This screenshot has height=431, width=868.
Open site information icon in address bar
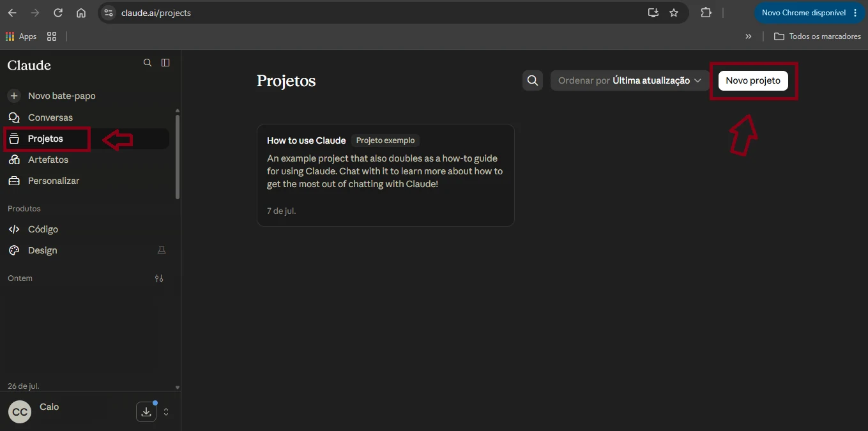click(109, 13)
